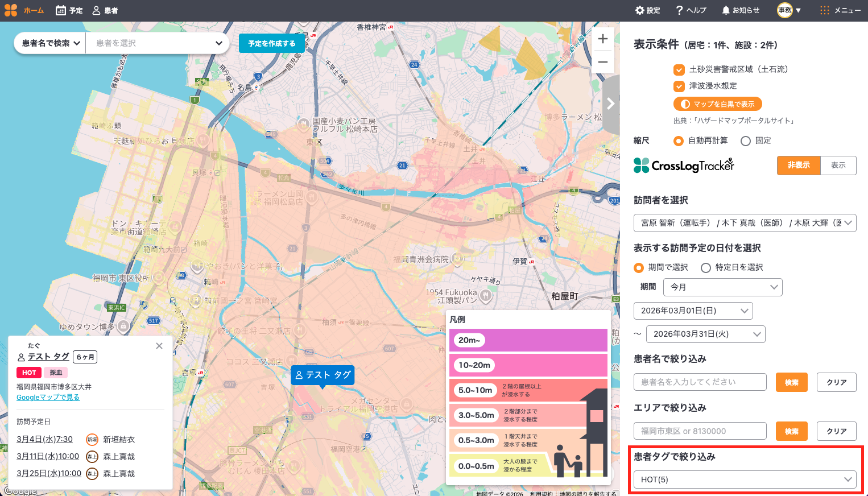Open start date 2026年03月01日(日) dropdown

[693, 311]
